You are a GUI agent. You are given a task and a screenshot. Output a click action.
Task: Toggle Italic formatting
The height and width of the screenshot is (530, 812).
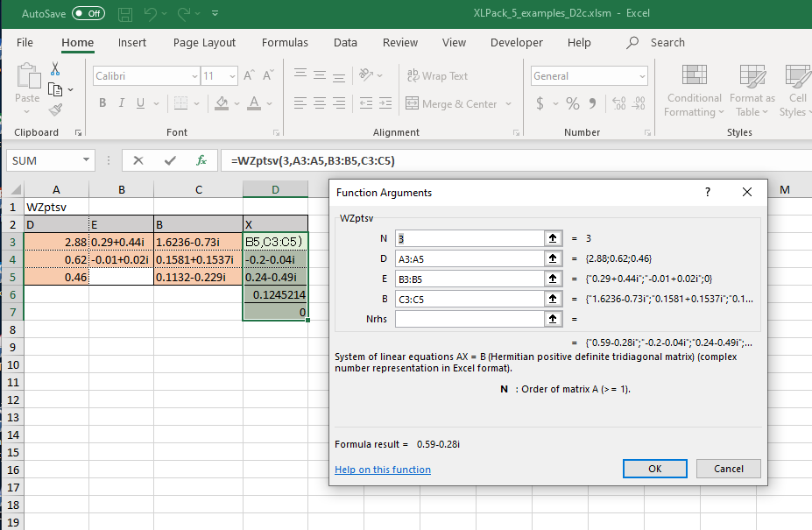(x=121, y=103)
